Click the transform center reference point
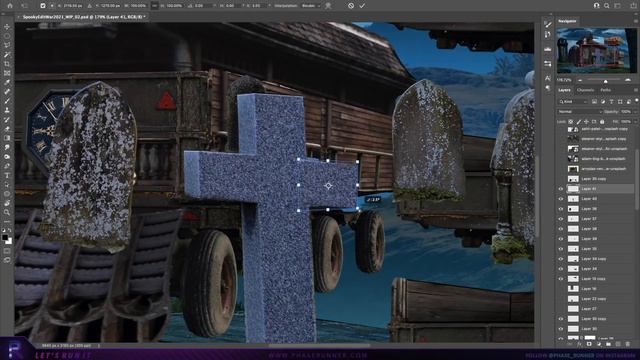The height and width of the screenshot is (360, 640). [x=328, y=186]
